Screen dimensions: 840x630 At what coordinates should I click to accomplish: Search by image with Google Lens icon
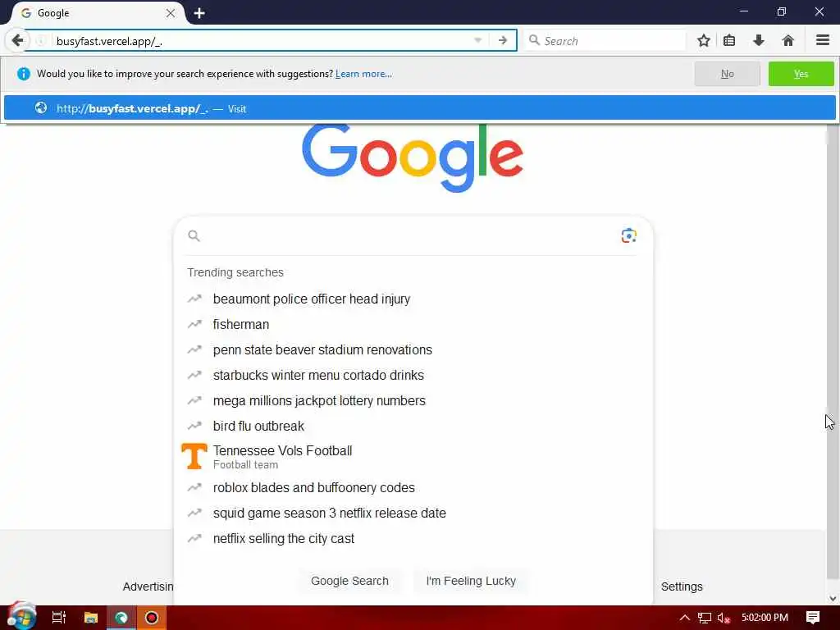click(x=628, y=235)
